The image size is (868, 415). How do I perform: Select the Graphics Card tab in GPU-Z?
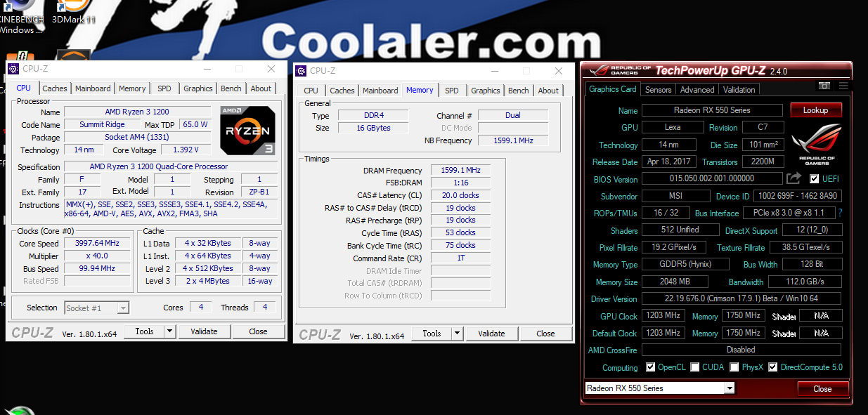click(x=613, y=89)
